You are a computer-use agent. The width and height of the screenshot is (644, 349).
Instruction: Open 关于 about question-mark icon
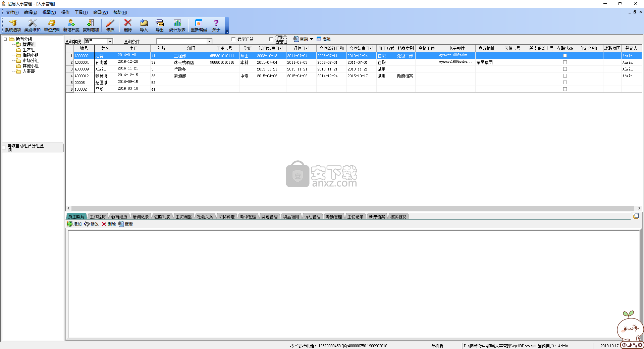216,26
